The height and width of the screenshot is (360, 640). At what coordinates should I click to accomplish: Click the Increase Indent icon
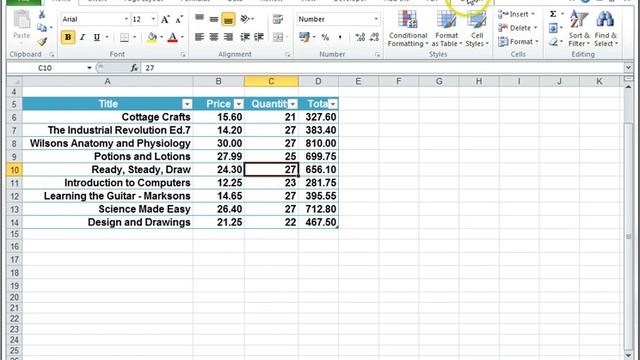click(x=259, y=37)
